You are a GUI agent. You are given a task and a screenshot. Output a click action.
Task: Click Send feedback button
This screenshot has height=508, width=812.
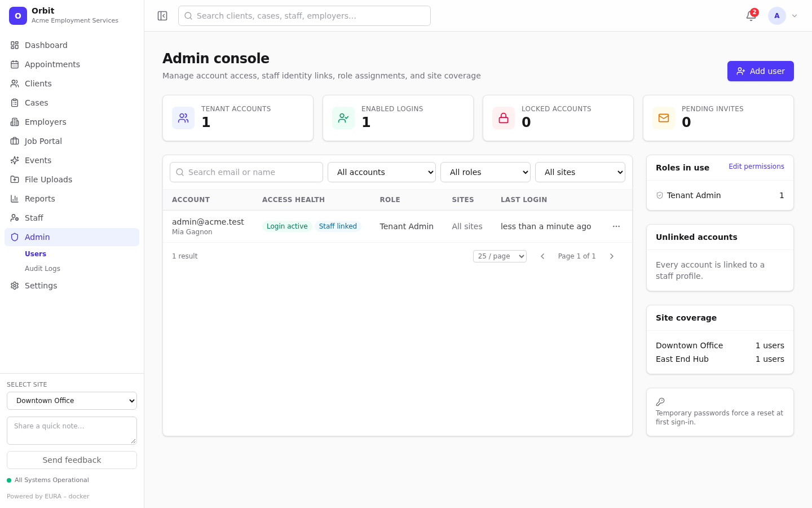point(72,460)
